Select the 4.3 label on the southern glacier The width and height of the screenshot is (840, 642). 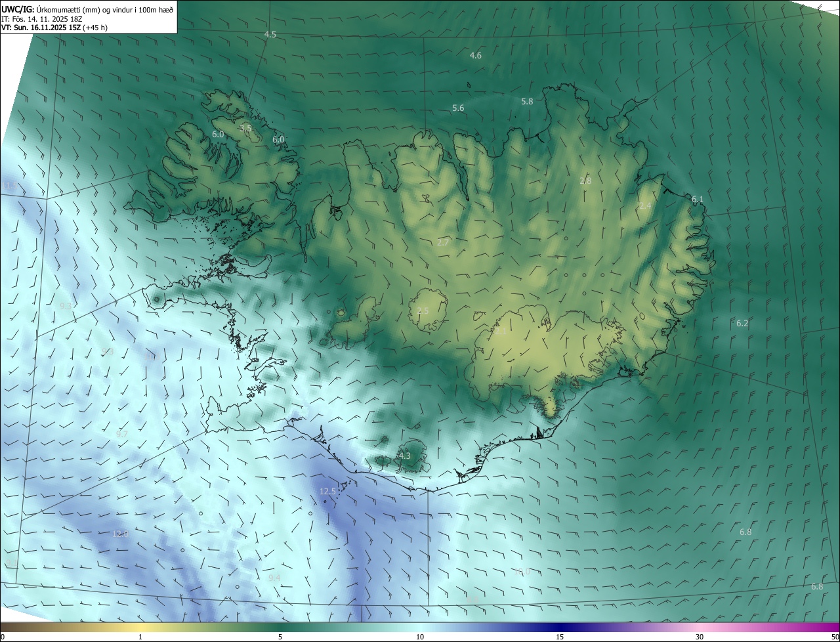point(404,456)
